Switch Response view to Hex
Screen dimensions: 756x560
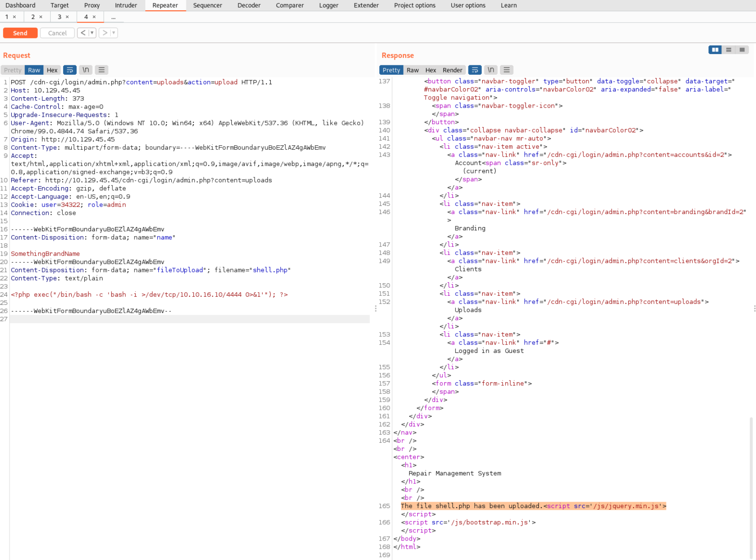click(431, 70)
